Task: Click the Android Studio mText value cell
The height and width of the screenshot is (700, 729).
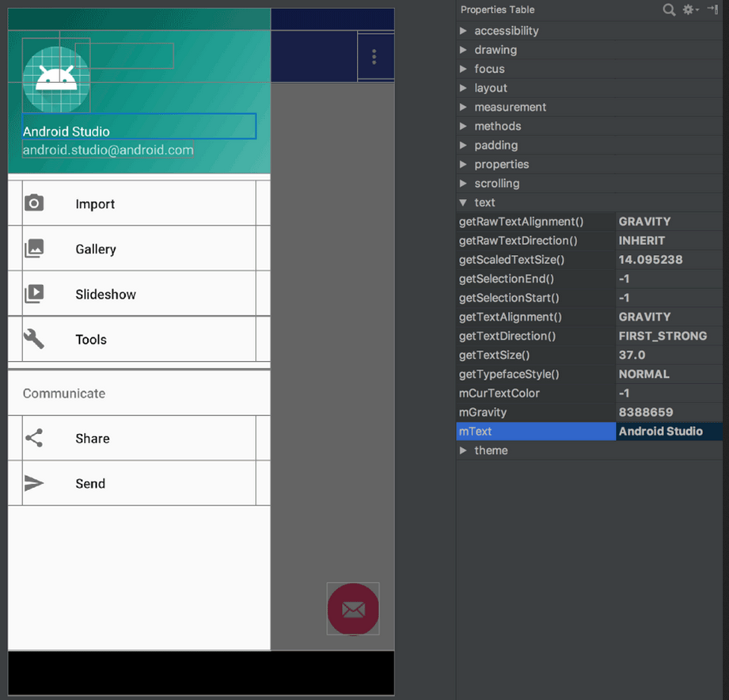Action: [669, 431]
